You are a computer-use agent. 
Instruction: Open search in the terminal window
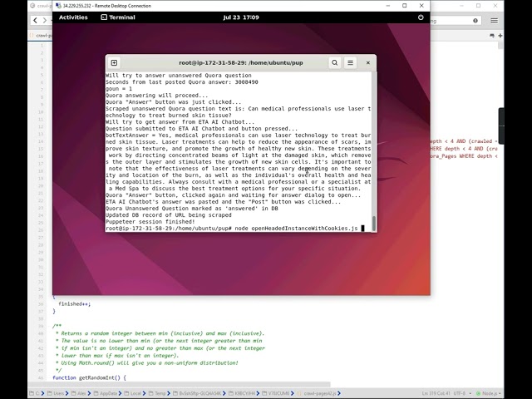point(334,63)
